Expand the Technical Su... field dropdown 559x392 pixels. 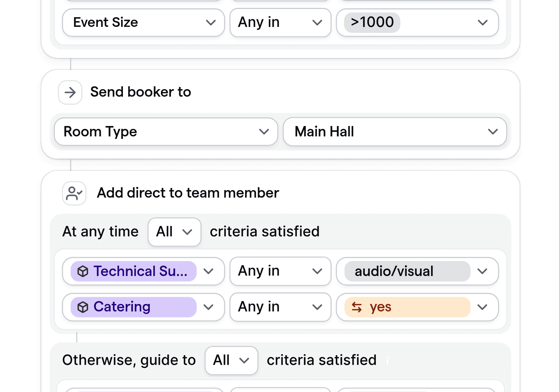click(x=209, y=271)
